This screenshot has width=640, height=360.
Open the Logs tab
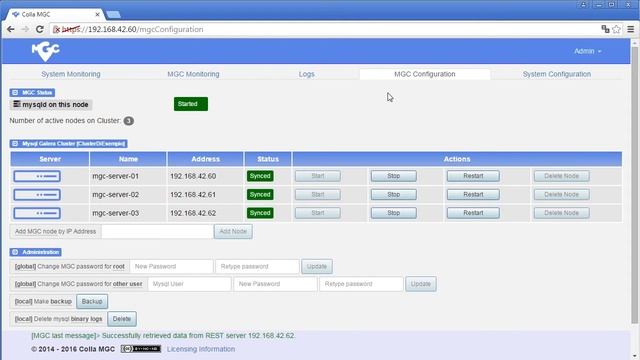(x=306, y=74)
